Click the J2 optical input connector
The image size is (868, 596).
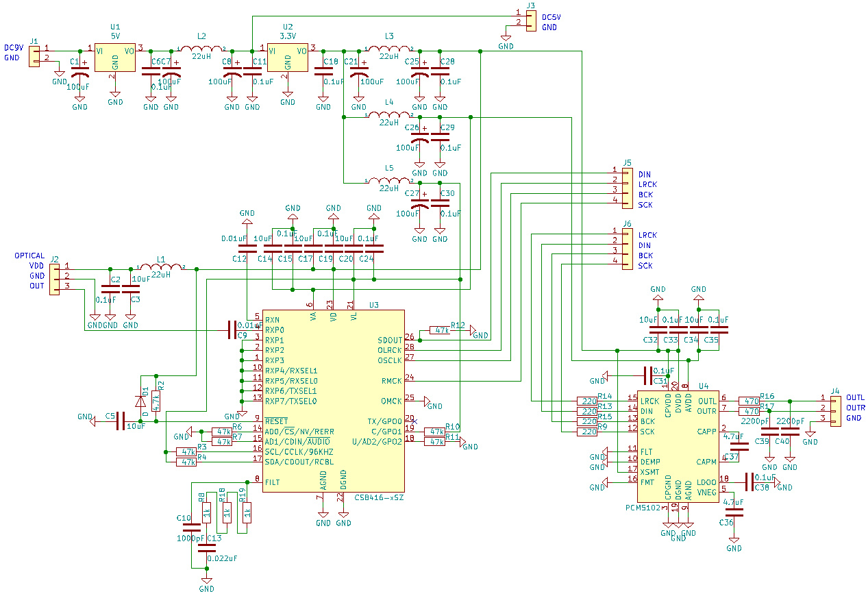[x=55, y=276]
